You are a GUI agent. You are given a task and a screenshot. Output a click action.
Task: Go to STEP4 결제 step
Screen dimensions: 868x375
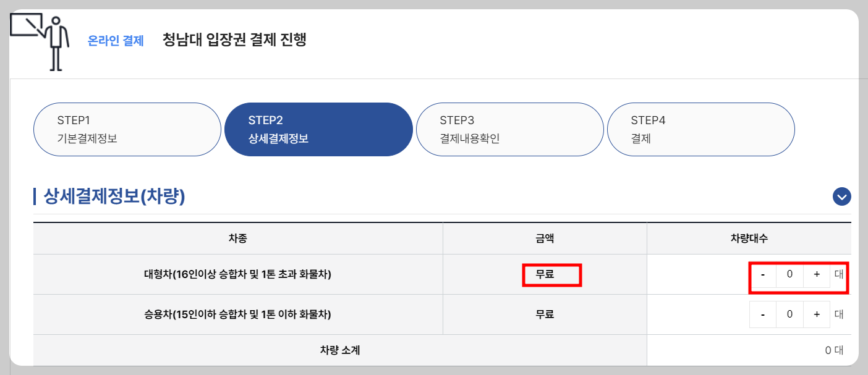pyautogui.click(x=700, y=129)
